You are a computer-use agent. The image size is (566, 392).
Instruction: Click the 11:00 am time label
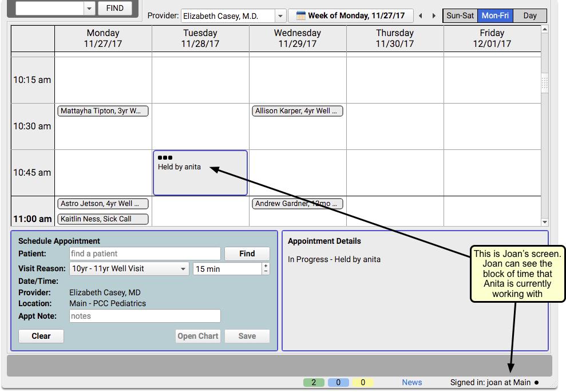pos(33,219)
